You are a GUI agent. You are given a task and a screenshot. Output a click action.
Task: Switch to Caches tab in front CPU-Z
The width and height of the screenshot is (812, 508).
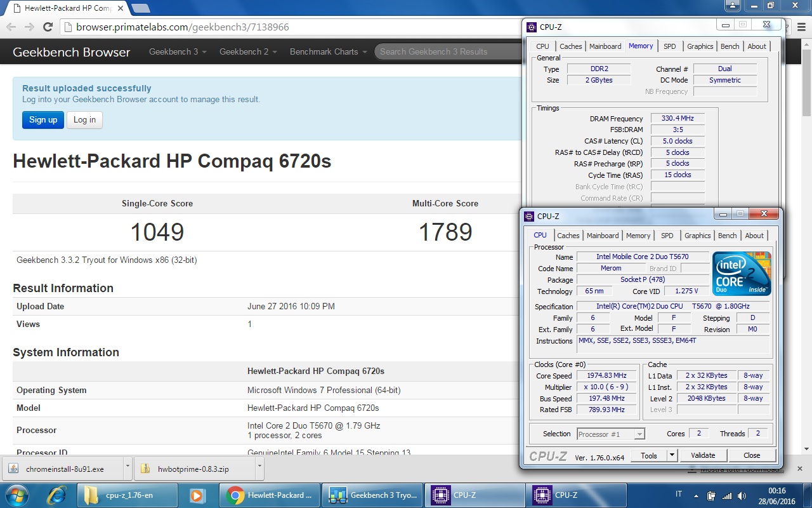pos(568,236)
